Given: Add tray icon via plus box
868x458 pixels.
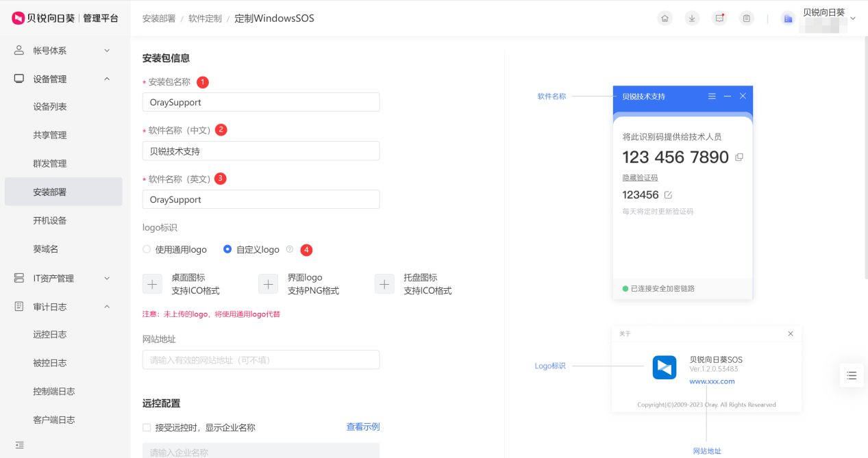Looking at the screenshot, I should [384, 284].
